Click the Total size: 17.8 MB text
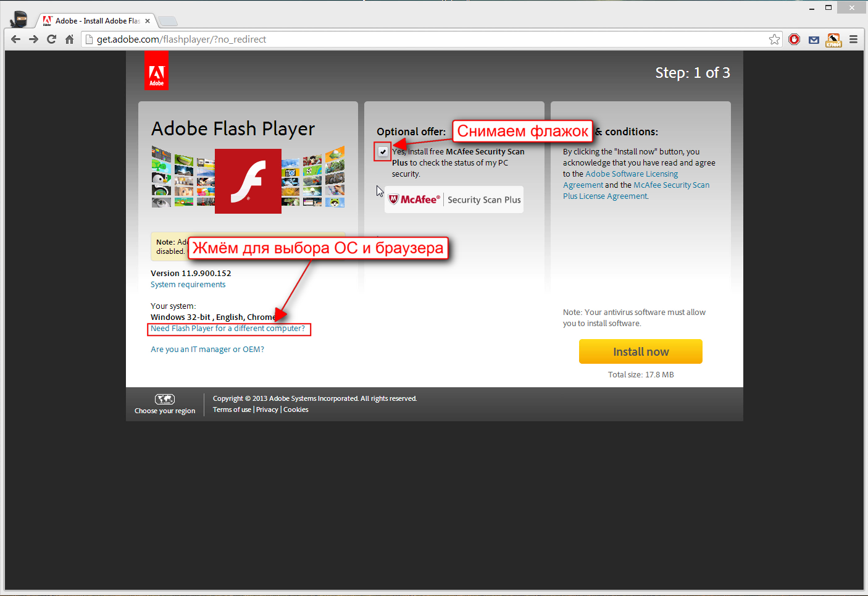The image size is (868, 596). coord(641,375)
